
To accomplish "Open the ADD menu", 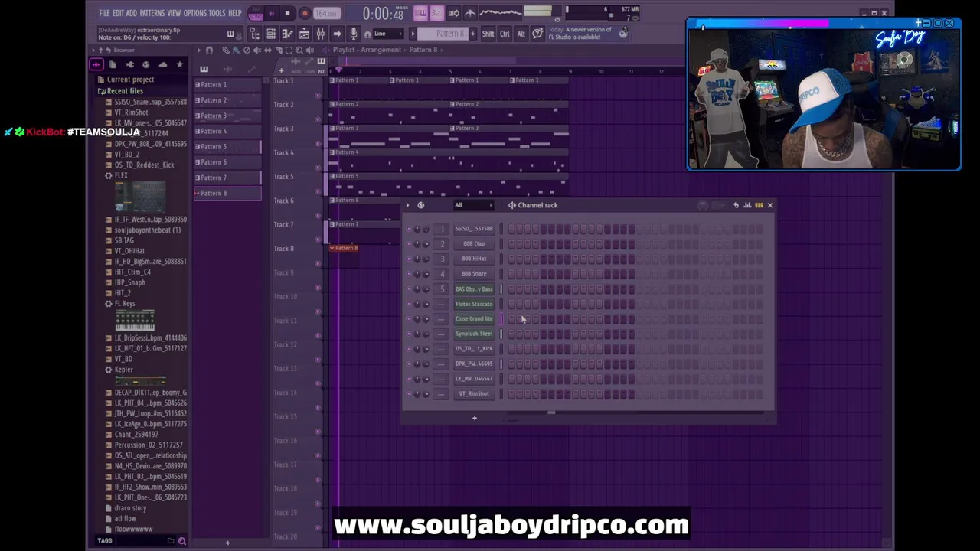I will (131, 13).
